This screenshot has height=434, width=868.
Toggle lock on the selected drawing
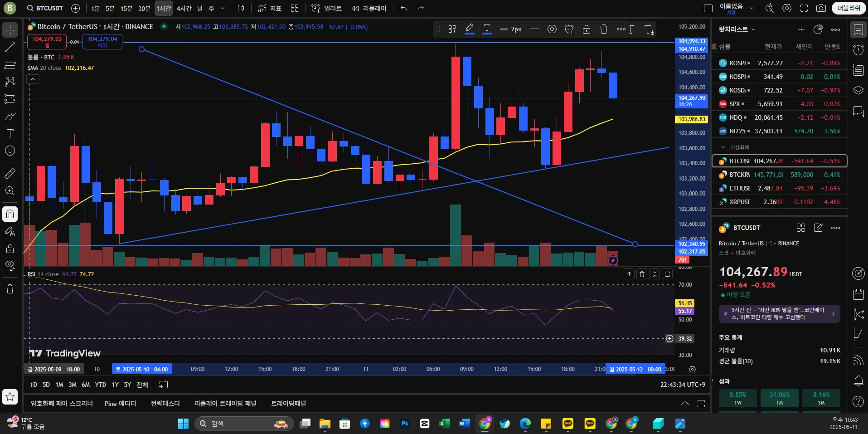586,29
